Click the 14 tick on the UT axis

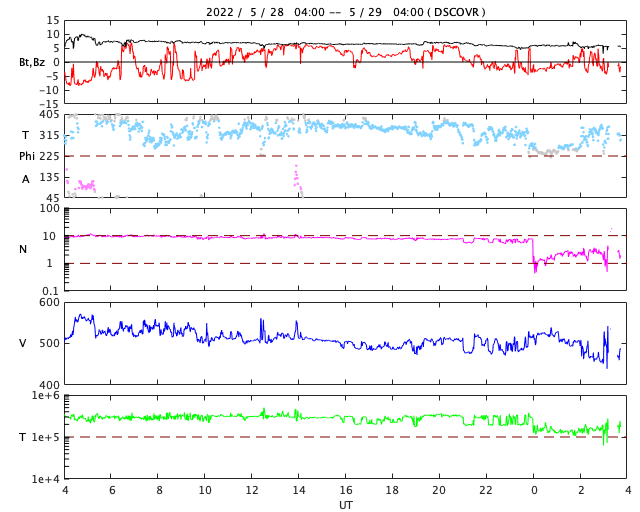point(299,490)
